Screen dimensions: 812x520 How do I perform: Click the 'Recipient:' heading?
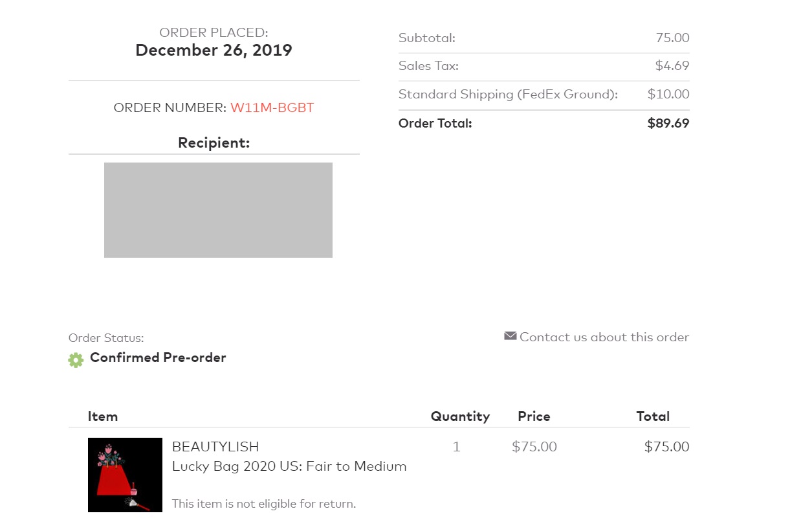tap(214, 142)
